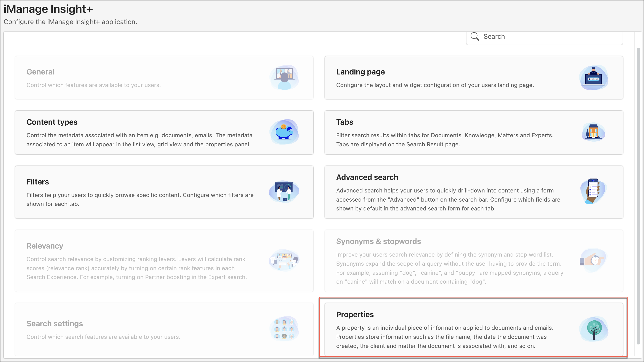Click the Relevancy illustration icon
Screen dimensions: 644x362
[284, 260]
